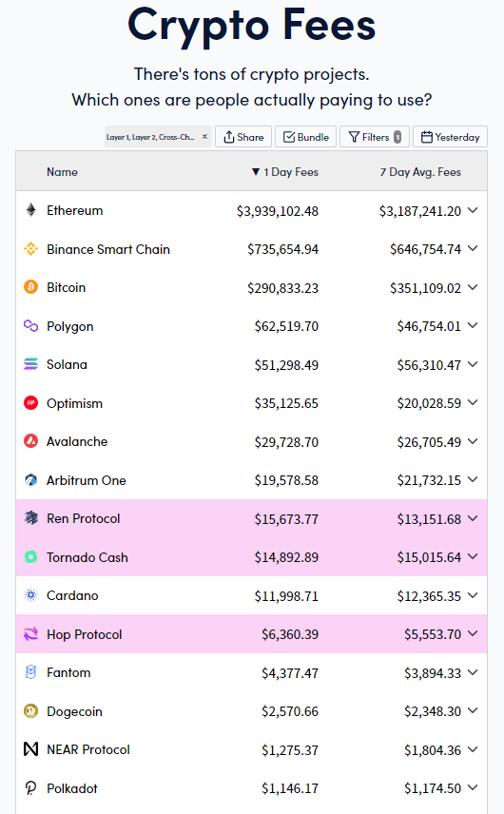Expand the Arbitrum One row details
Viewport: 504px width, 814px height.
coord(473,479)
